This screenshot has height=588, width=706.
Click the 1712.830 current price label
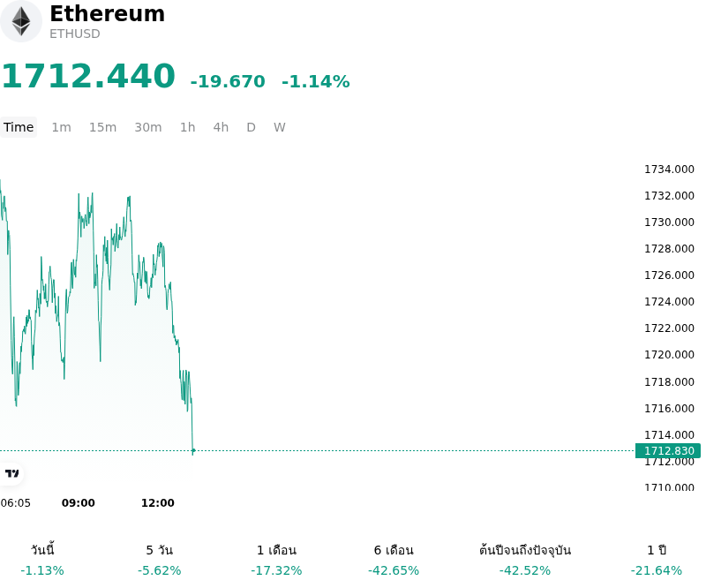point(668,450)
